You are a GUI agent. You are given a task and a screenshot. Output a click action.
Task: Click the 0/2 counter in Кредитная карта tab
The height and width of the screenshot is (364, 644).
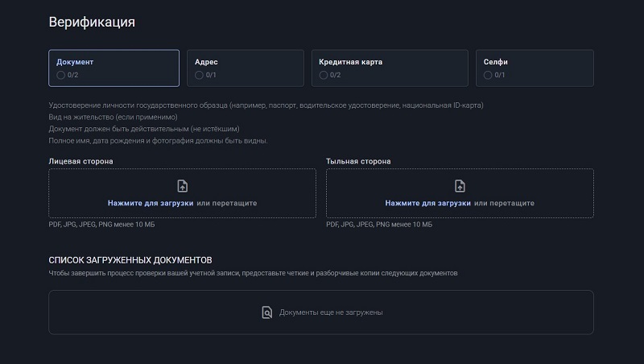pos(336,75)
